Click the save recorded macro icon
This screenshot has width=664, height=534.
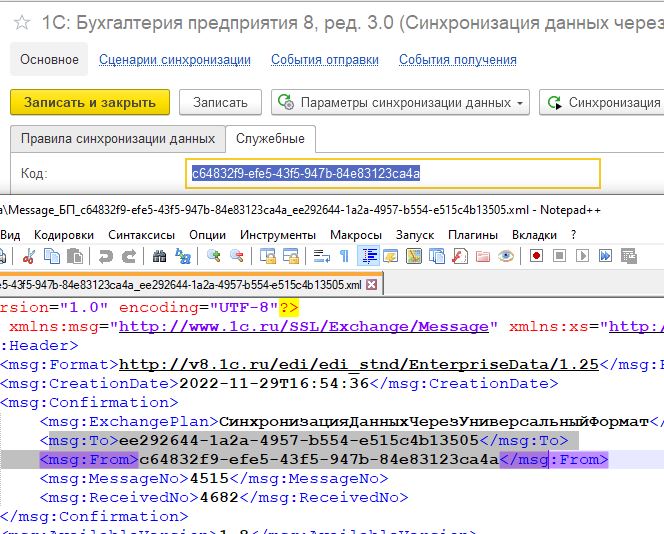pyautogui.click(x=629, y=256)
